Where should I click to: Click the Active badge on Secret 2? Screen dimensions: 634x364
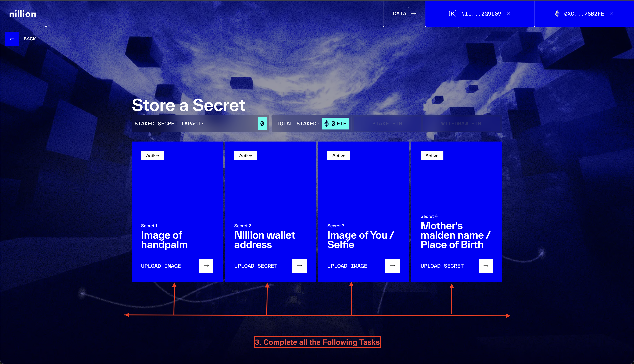click(245, 155)
